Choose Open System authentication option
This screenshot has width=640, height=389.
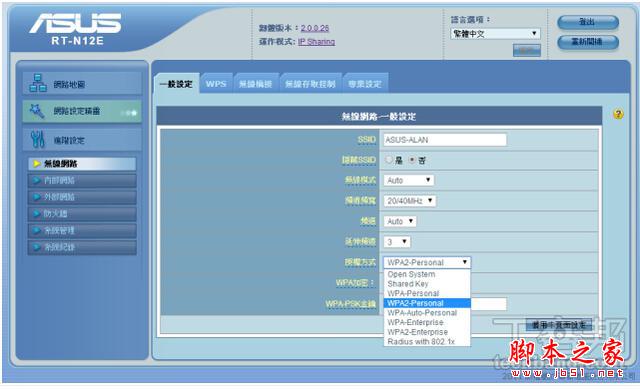click(427, 274)
